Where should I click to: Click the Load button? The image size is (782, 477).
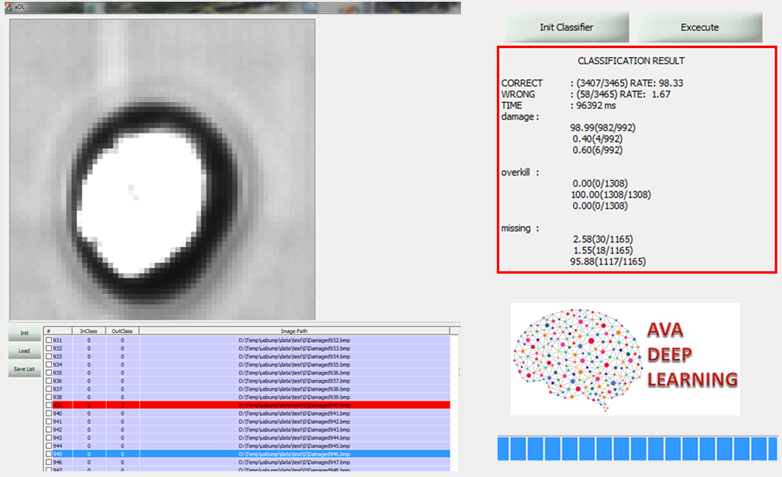pos(21,351)
